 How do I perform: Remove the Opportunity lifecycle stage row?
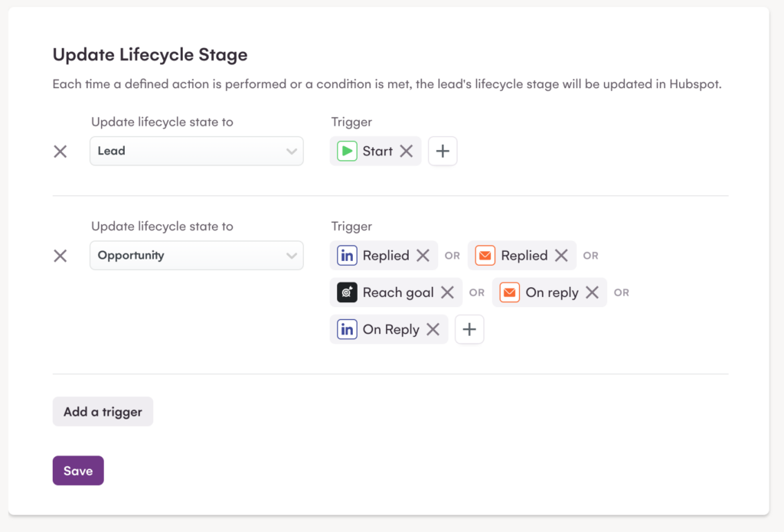click(x=60, y=256)
